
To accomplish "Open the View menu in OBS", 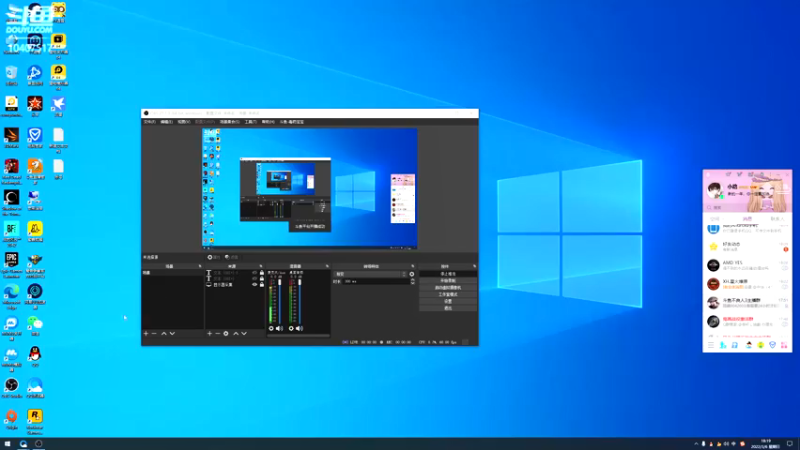I will [x=184, y=122].
